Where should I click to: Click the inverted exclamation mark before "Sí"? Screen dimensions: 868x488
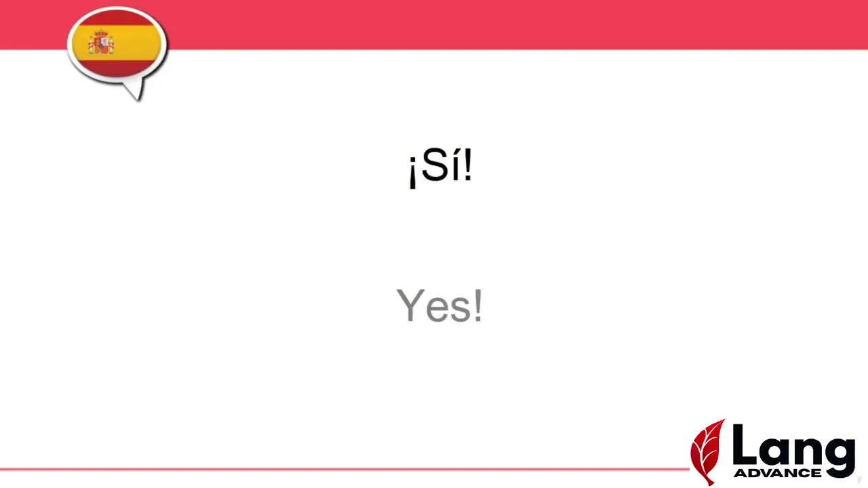point(412,172)
